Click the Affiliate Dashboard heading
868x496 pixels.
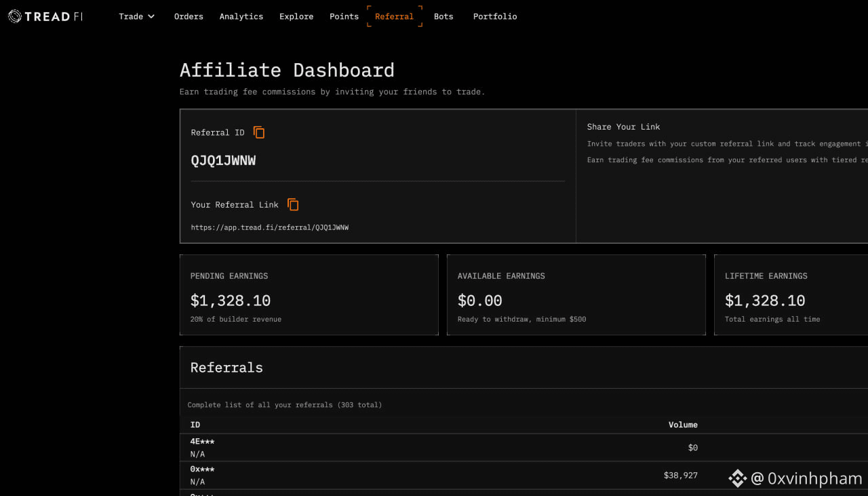point(287,70)
